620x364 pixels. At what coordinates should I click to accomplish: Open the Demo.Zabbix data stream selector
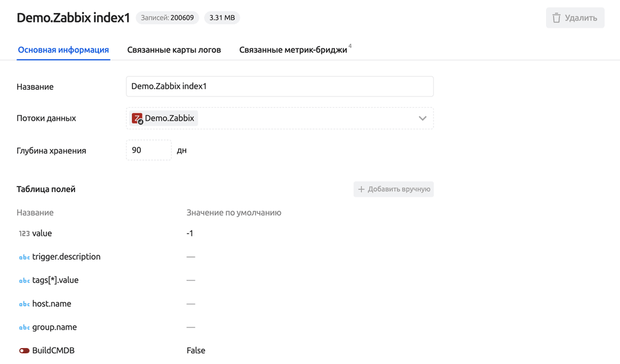279,118
